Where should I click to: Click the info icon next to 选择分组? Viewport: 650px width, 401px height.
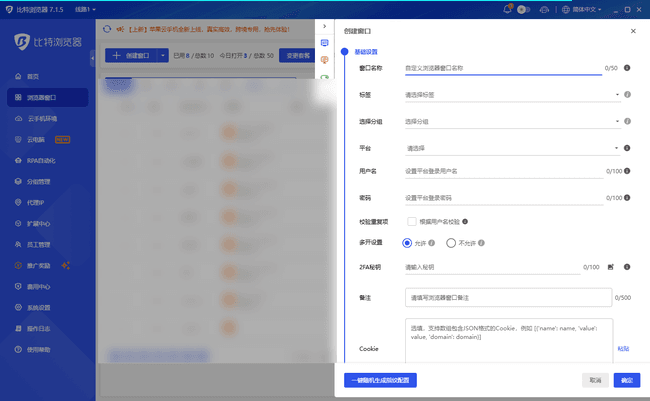[627, 121]
